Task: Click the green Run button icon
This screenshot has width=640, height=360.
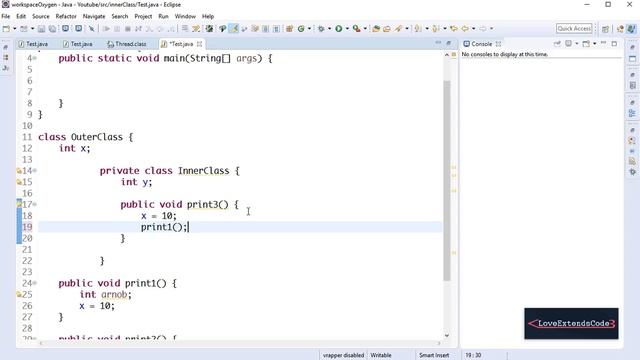Action: coord(338,29)
